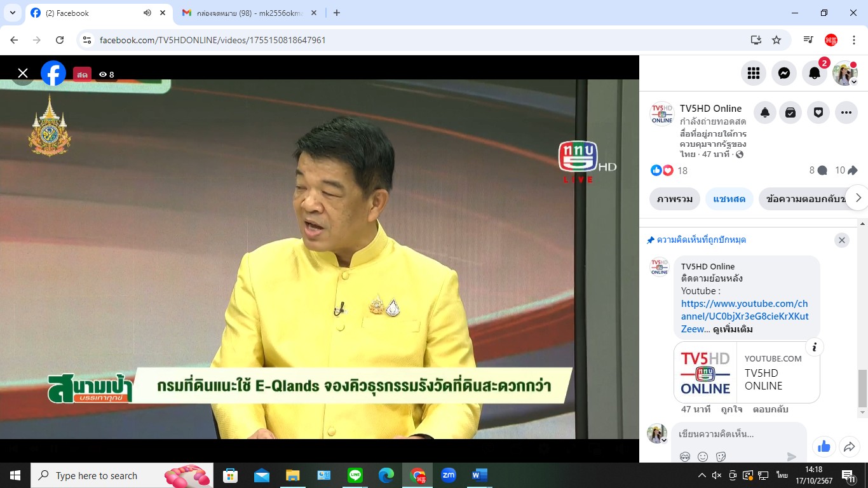Click the blue thumbs-up Like button
868x488 pixels.
824,447
